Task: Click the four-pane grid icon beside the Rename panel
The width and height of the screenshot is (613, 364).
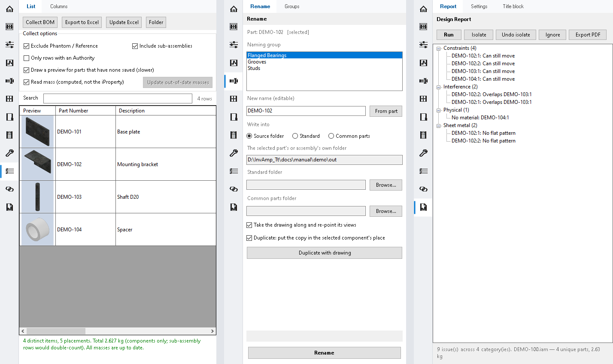Action: pyautogui.click(x=234, y=99)
